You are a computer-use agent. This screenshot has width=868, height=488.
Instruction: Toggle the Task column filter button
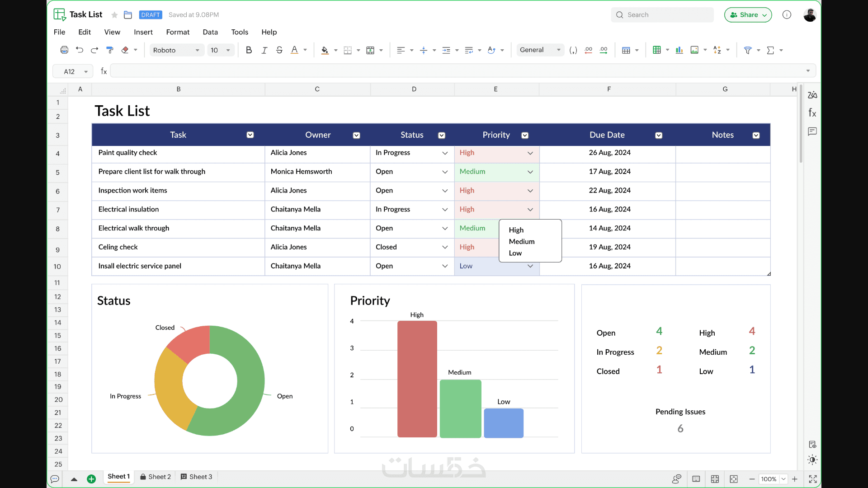pos(250,135)
